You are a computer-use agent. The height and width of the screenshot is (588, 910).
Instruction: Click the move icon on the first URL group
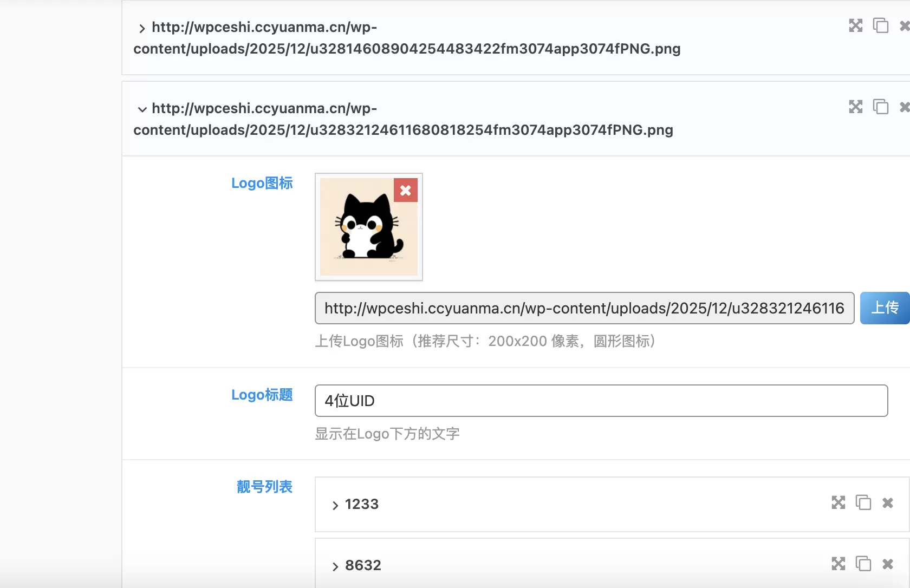pos(856,25)
